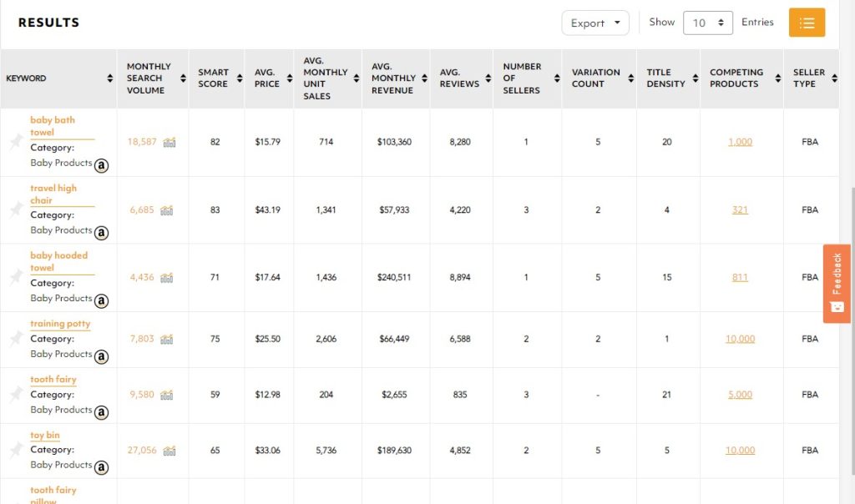
Task: Toggle the pin for training potty
Action: (15, 339)
